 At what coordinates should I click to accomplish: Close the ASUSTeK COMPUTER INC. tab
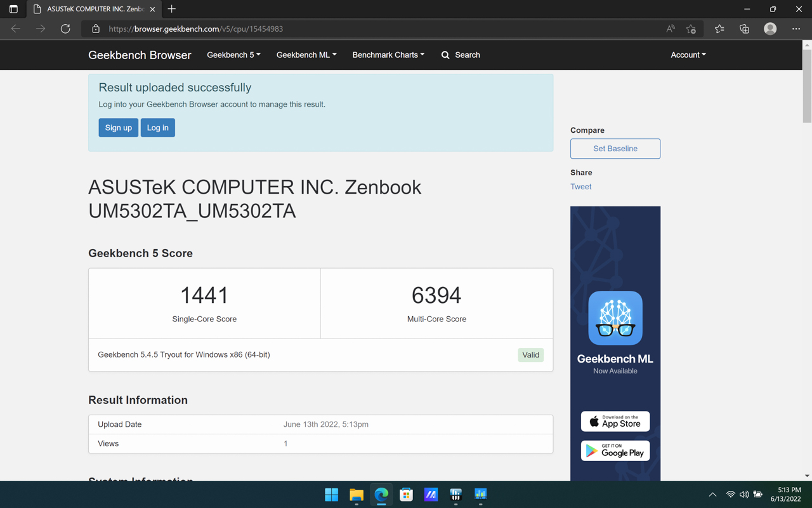point(152,9)
